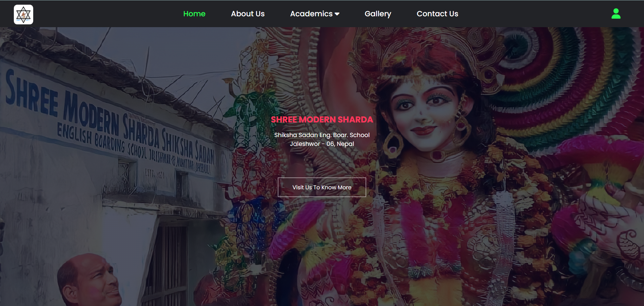Select the Contact Us menu item

pyautogui.click(x=437, y=14)
